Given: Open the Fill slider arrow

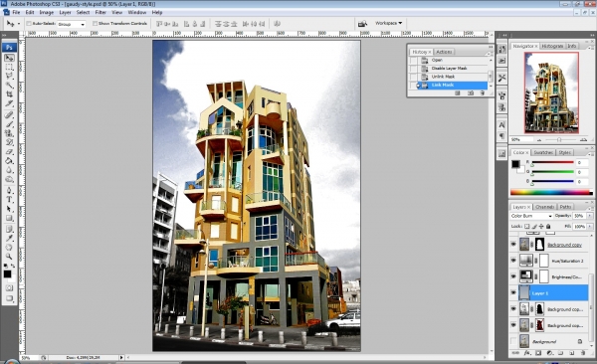Looking at the screenshot, I should click(590, 226).
